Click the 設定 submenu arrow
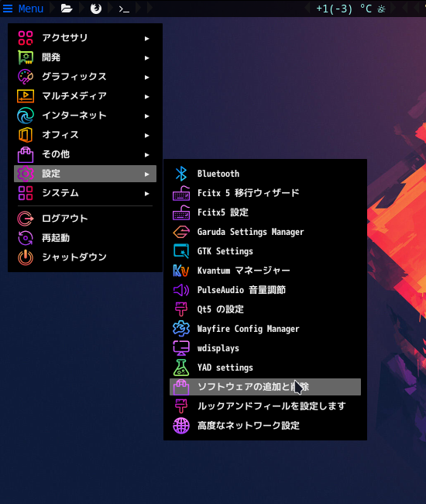Image resolution: width=426 pixels, height=504 pixels. pos(146,174)
